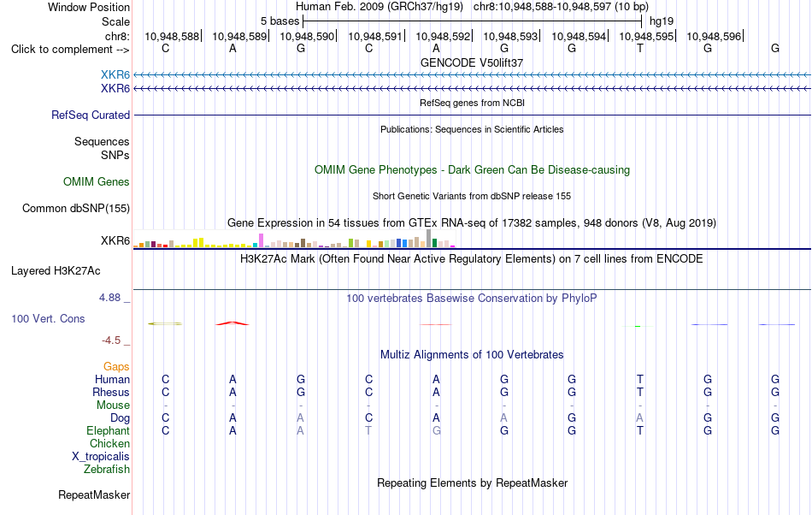This screenshot has height=515, width=812.
Task: Click the SNPs label
Action: coord(115,155)
